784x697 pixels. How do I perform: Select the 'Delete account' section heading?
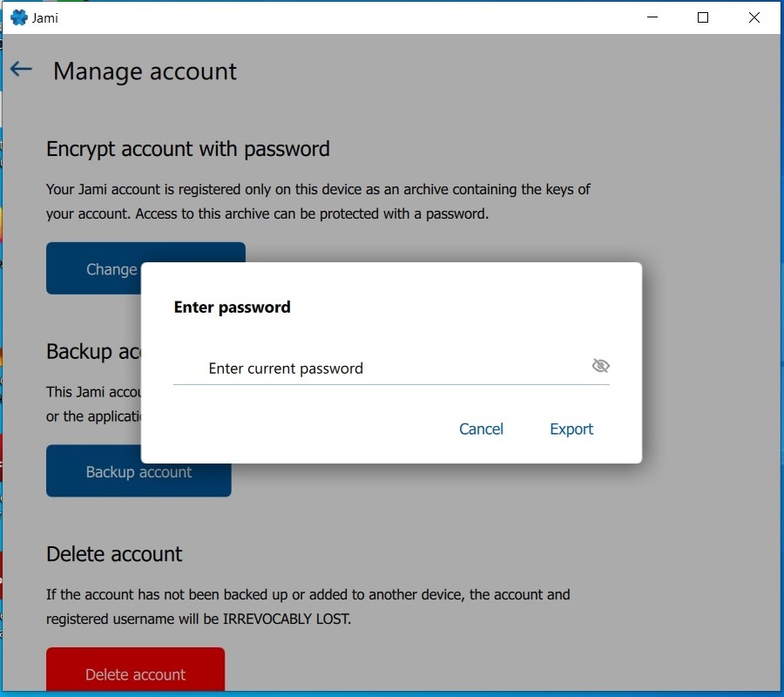(114, 554)
